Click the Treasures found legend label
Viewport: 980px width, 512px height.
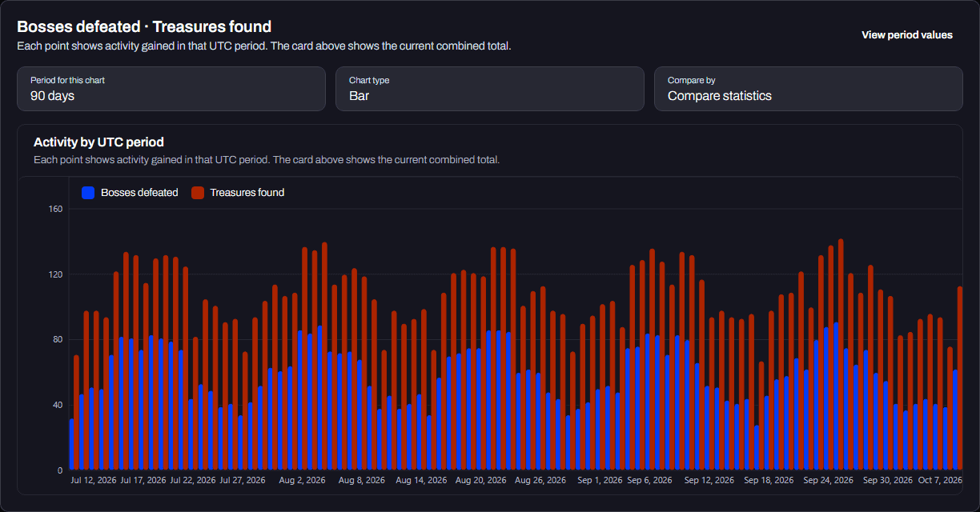point(247,193)
